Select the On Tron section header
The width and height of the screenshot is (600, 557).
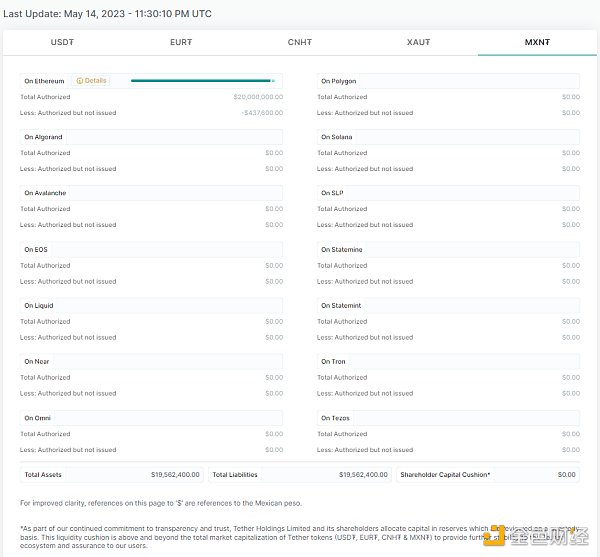pos(333,362)
